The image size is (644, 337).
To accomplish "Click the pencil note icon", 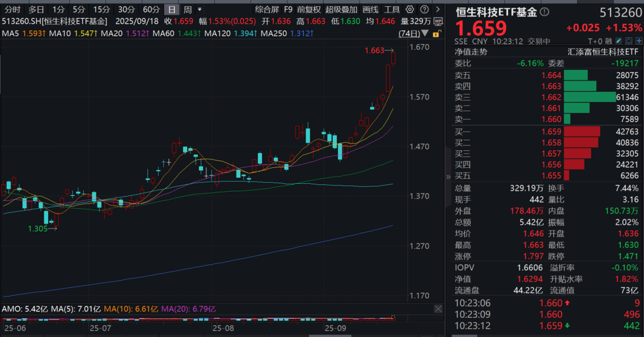I will click(618, 41).
